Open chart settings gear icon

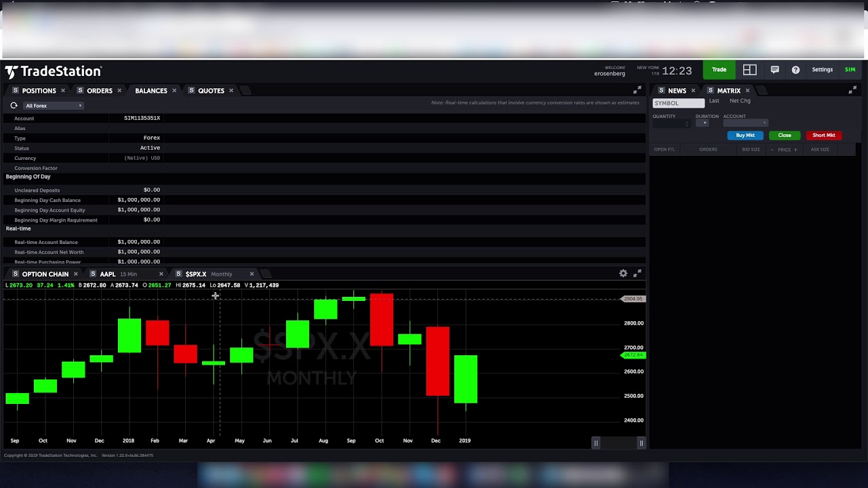coord(623,273)
